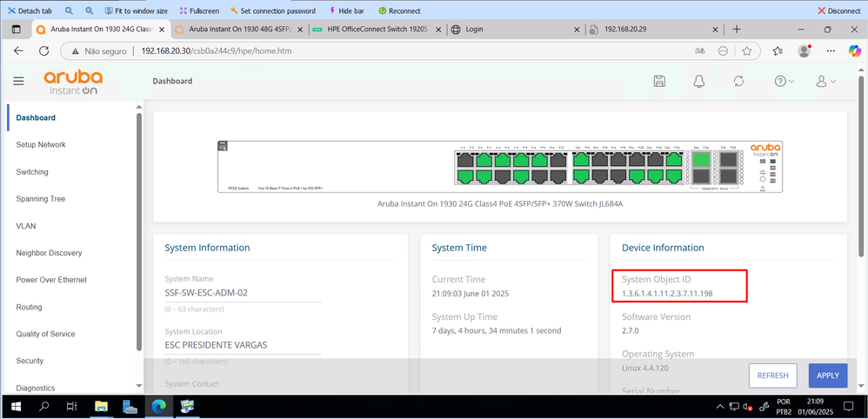Toggle the hamburger navigation menu
The image size is (868, 419).
point(18,81)
